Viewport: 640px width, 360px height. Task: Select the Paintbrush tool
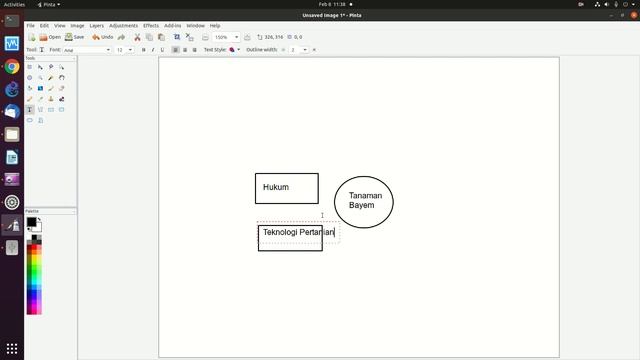51,88
